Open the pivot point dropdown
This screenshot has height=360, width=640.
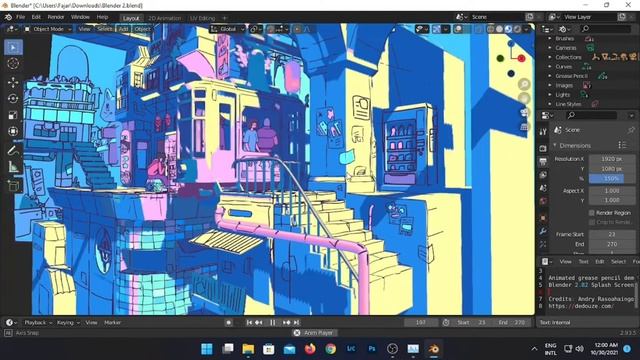(x=256, y=29)
